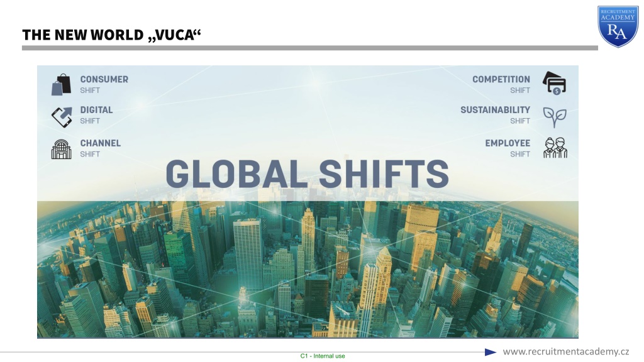The height and width of the screenshot is (362, 644).
Task: Select the "COMPETITION" heading text
Action: 501,79
